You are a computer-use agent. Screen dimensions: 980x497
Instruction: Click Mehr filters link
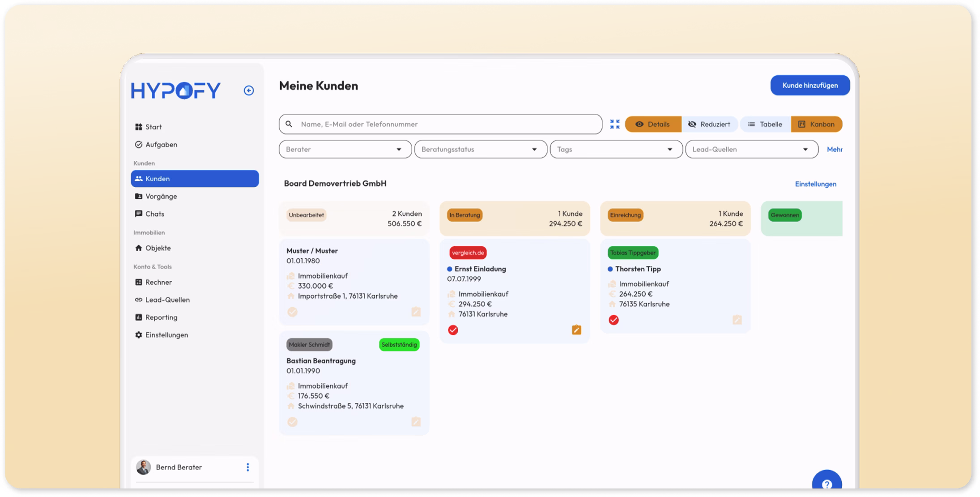click(x=835, y=150)
